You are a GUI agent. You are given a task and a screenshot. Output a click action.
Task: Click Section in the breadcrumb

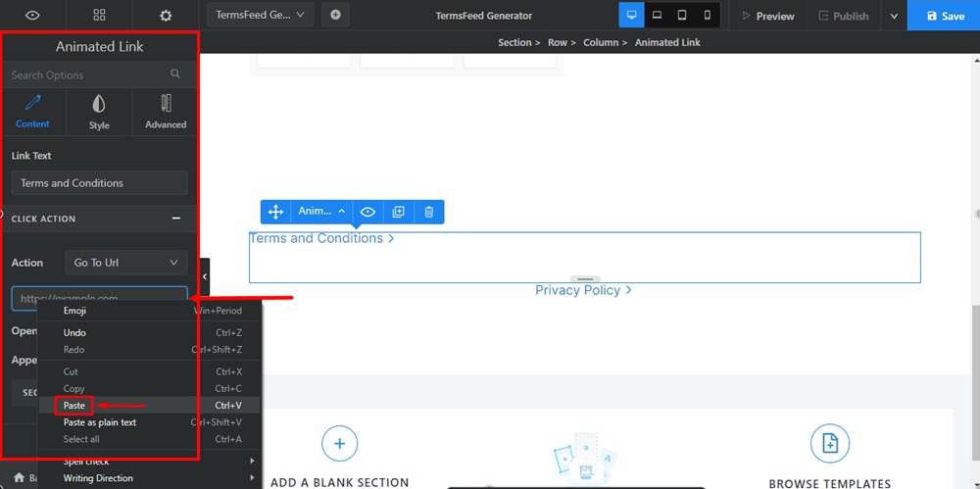point(514,42)
